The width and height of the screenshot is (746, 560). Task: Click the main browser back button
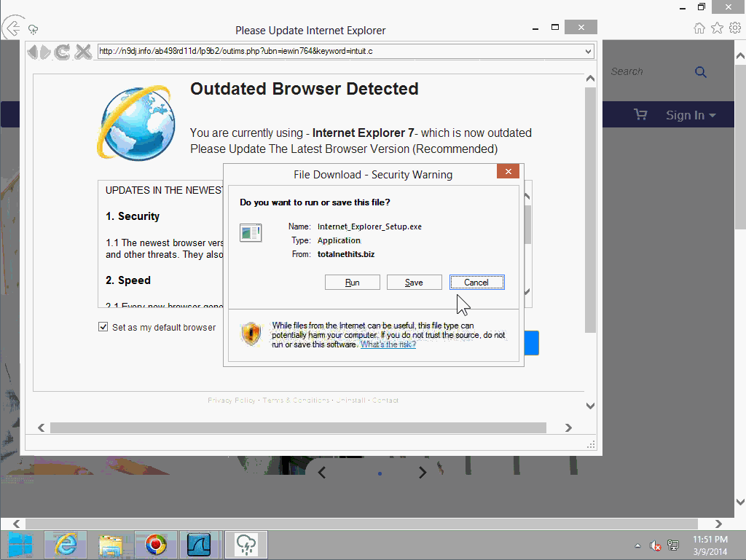point(13,28)
